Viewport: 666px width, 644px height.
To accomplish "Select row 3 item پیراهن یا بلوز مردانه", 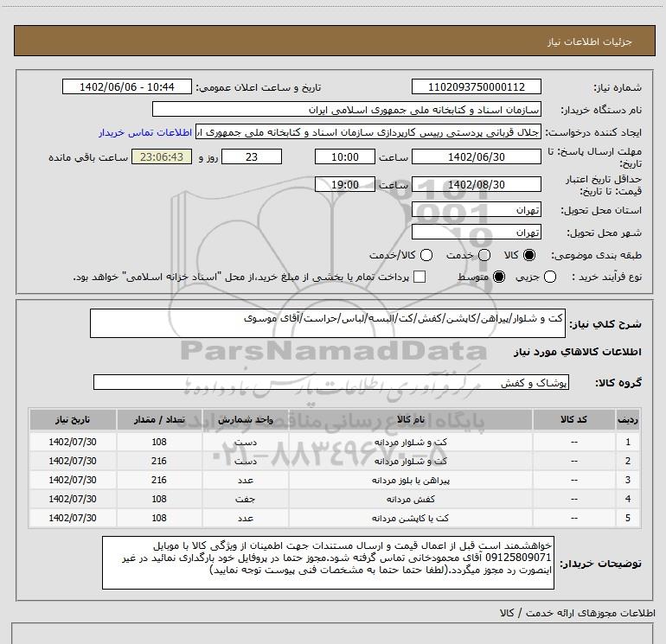I will pyautogui.click(x=411, y=480).
